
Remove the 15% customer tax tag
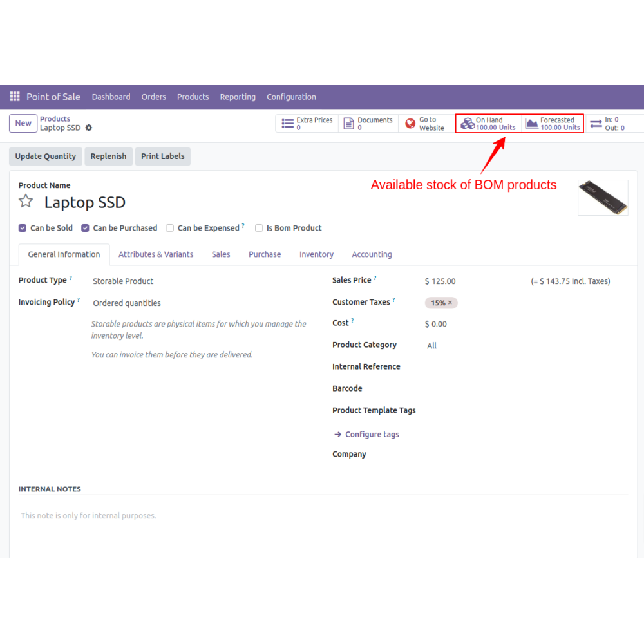click(x=450, y=302)
